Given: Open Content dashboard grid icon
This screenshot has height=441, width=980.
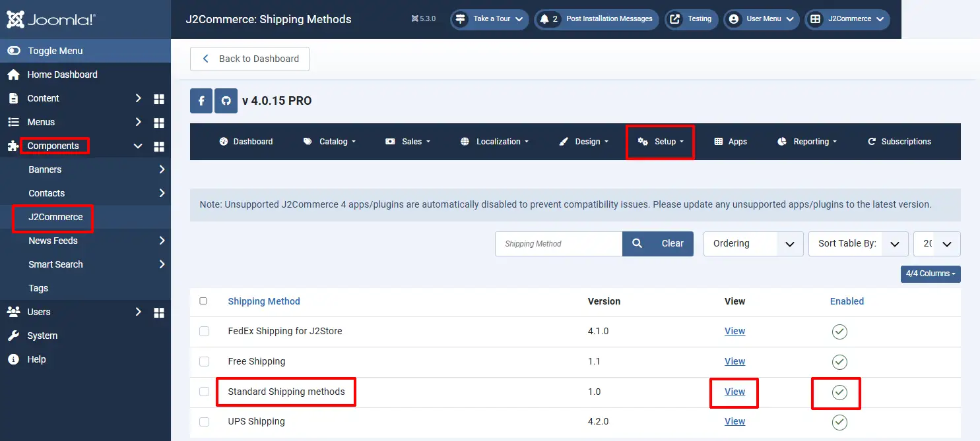Looking at the screenshot, I should pos(158,99).
